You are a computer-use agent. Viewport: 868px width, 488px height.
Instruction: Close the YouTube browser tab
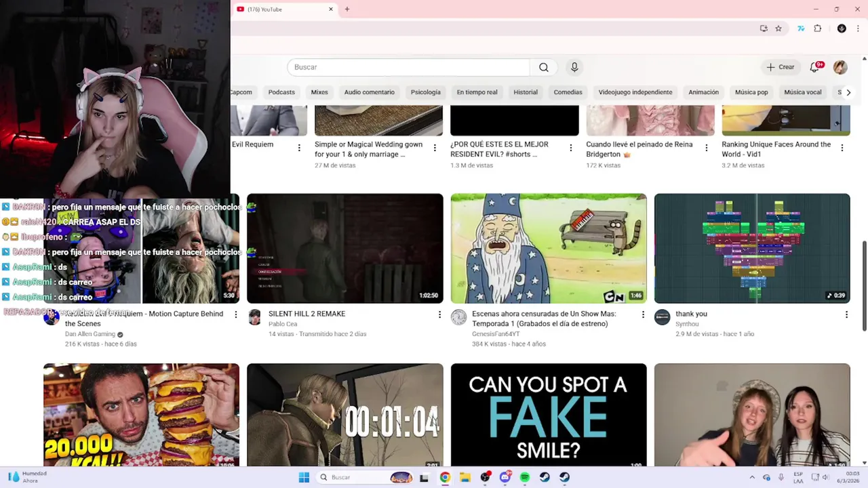point(331,9)
